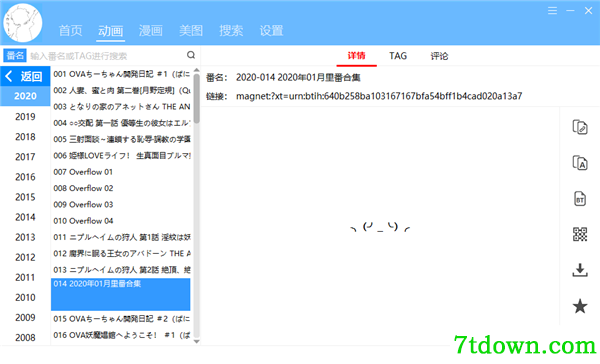Viewport: 600px width, 364px height.
Task: Click the list scrollbar down arrow
Action: [x=196, y=341]
